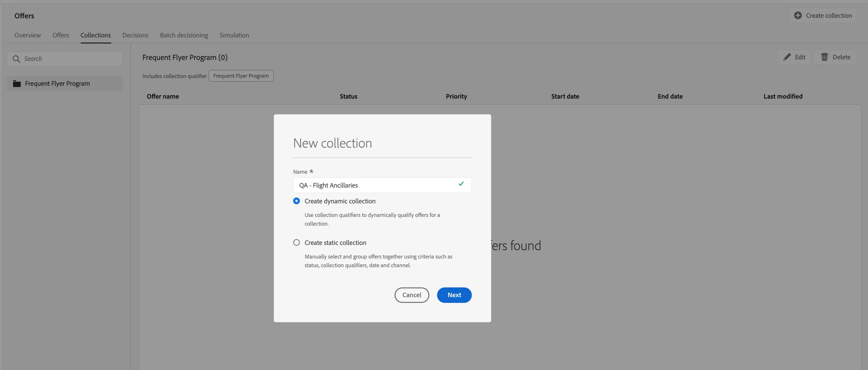868x370 pixels.
Task: Click the trash can icon on Delete
Action: click(824, 57)
